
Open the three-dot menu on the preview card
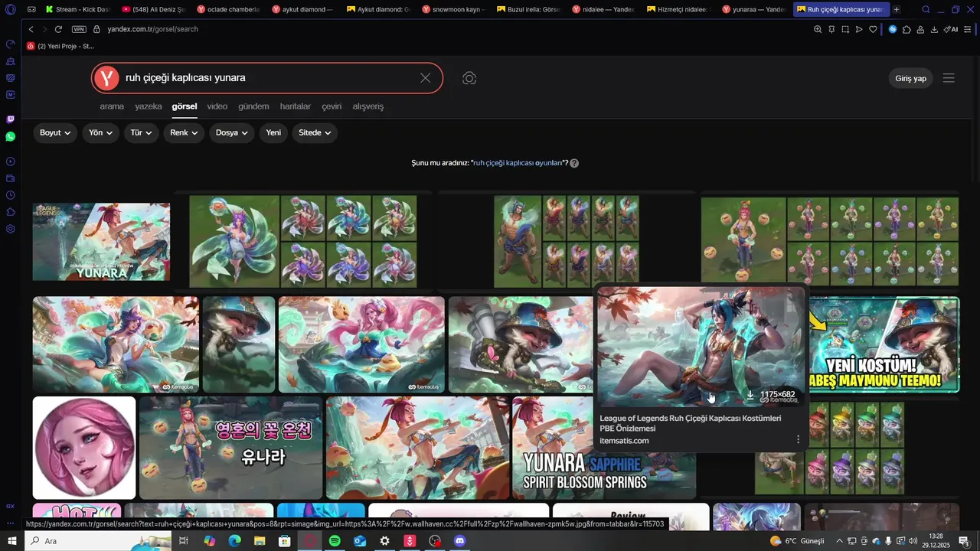(798, 439)
